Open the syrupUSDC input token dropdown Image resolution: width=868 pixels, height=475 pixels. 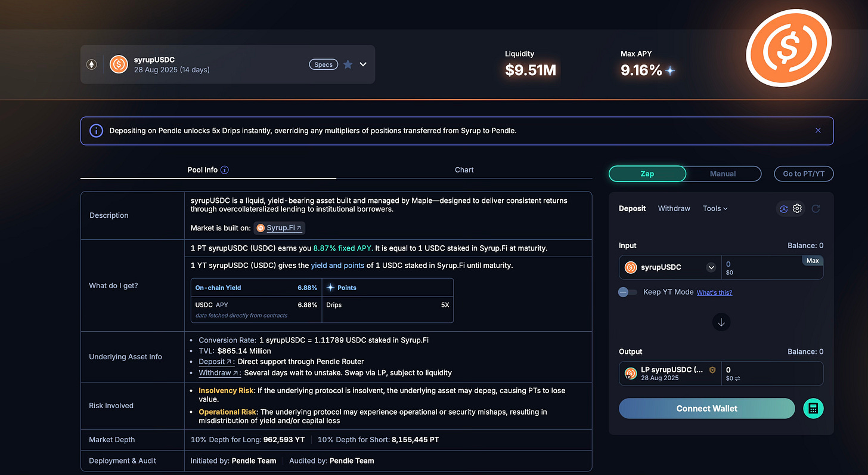[670, 267]
